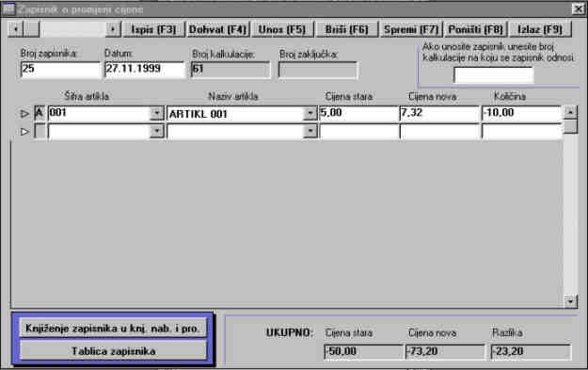Open the Šifra artikla dropdown showing 001
This screenshot has height=370, width=588.
(157, 113)
